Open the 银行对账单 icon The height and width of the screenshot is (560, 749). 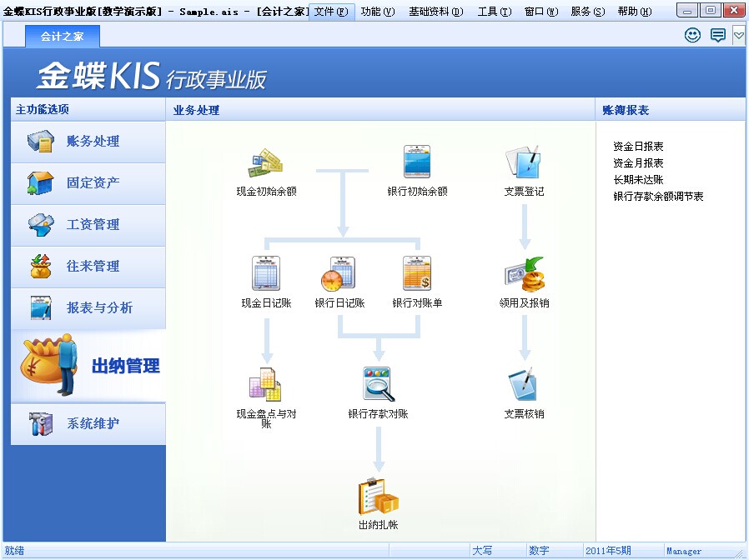pyautogui.click(x=417, y=273)
